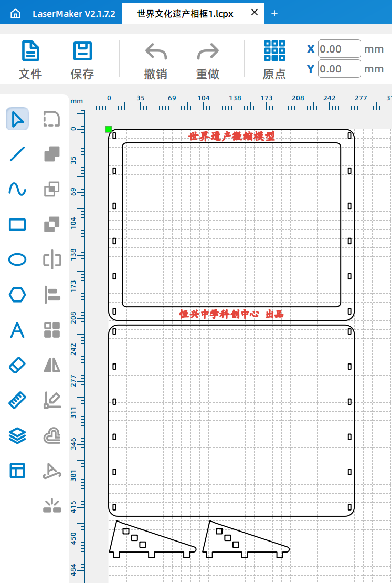
Task: Select the red 世界遗产微缩模型 text
Action: 232,137
